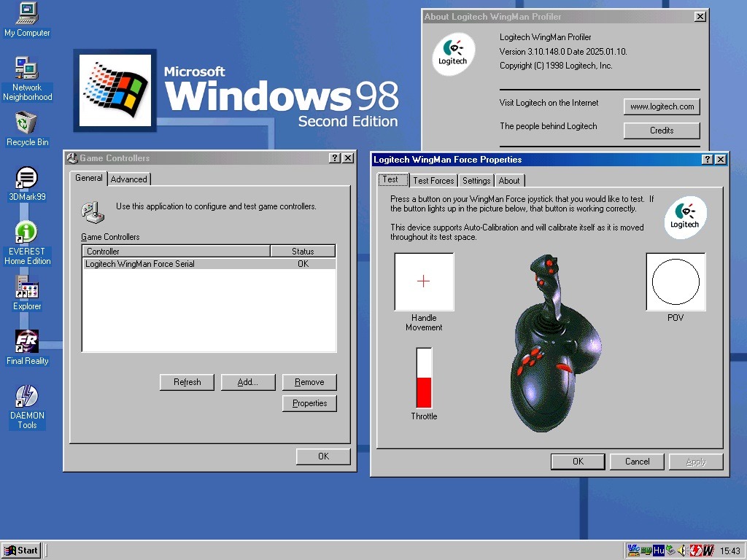
Task: Open the Start menu
Action: [21, 551]
